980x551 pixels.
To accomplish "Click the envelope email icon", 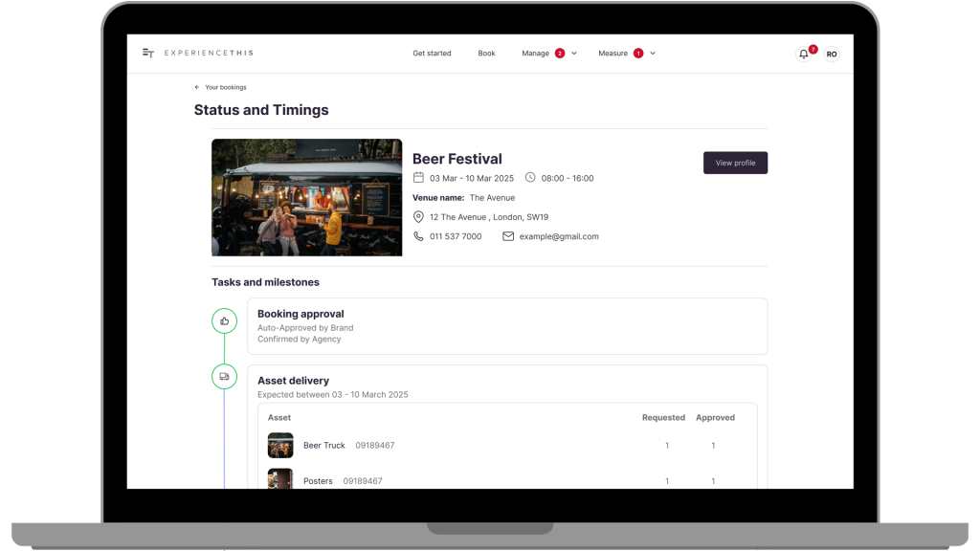I will click(508, 236).
